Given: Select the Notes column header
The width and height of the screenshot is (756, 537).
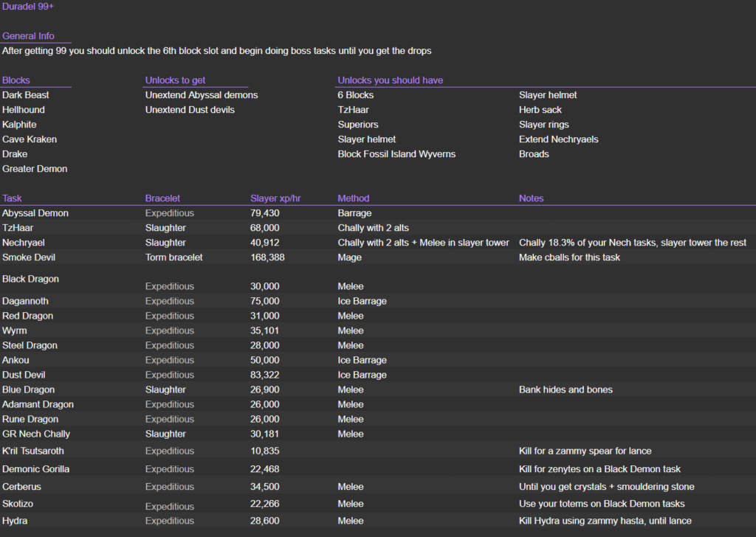Looking at the screenshot, I should [x=531, y=198].
